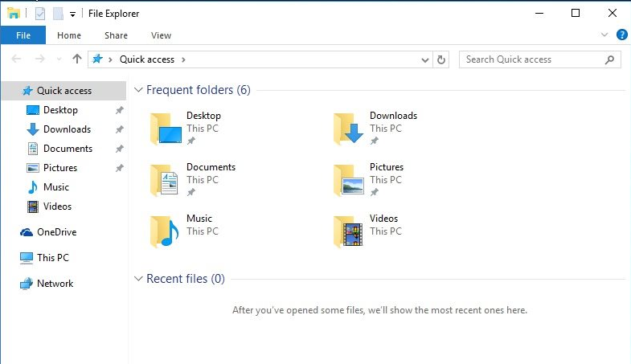Open the Videos folder icon in Frequent folders
This screenshot has height=364, width=631.
(348, 231)
